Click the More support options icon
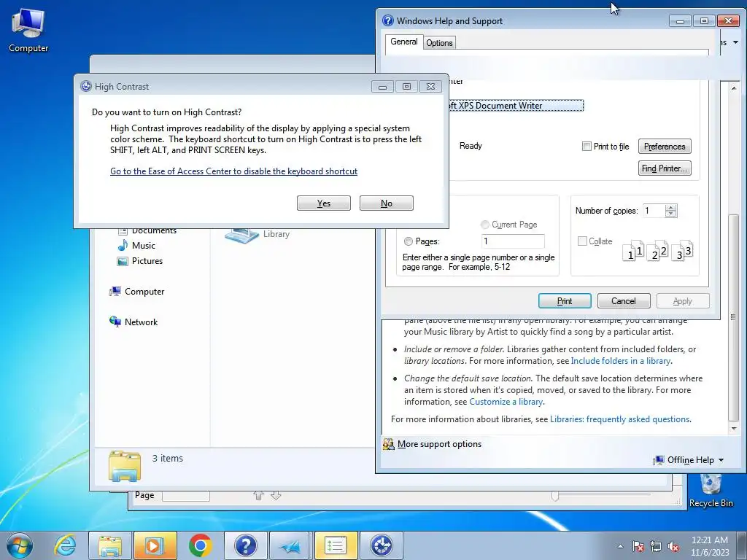This screenshot has height=560, width=747. coord(389,444)
